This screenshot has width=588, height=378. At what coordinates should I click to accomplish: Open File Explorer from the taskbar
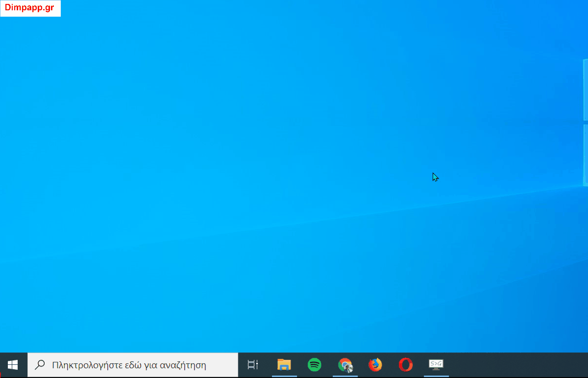284,365
